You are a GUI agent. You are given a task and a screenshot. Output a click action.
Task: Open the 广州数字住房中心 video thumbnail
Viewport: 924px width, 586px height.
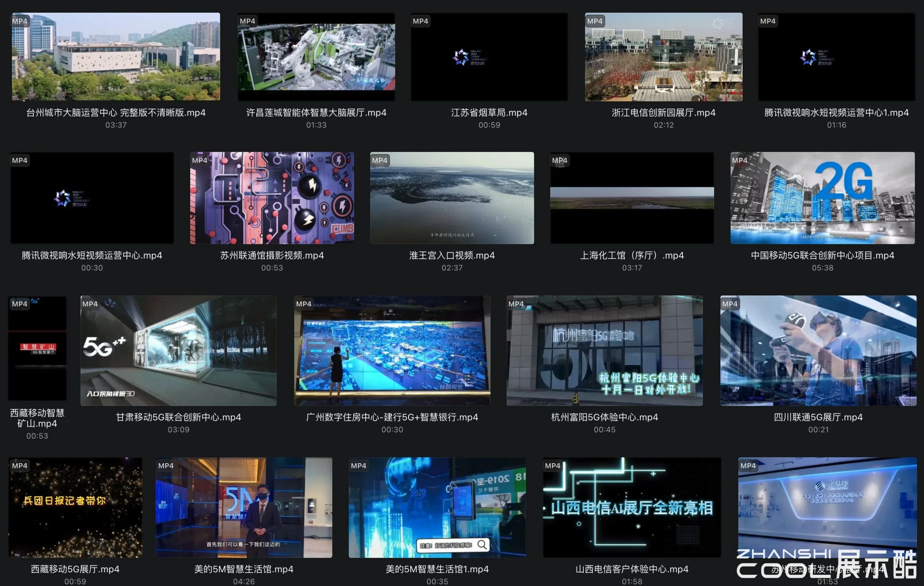coord(392,350)
